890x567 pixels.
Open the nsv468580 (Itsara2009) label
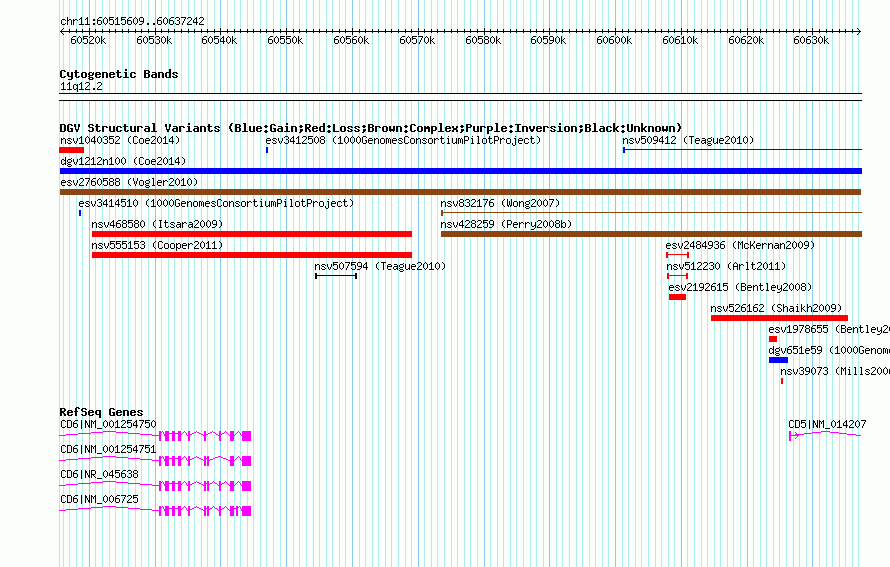157,224
